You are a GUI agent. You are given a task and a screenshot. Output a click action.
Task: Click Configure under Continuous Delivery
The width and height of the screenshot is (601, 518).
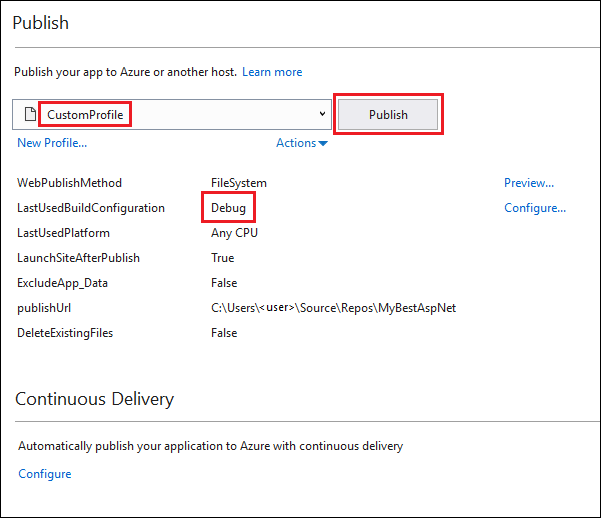coord(45,474)
